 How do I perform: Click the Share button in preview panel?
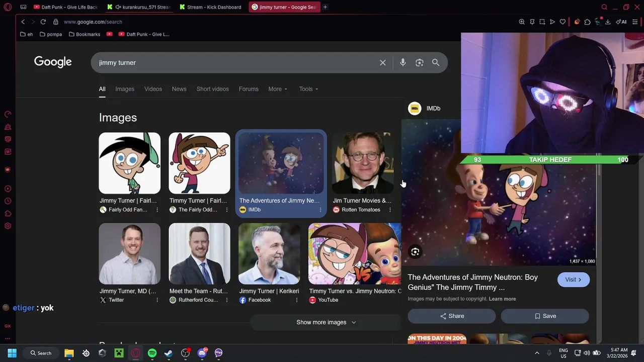[452, 316]
